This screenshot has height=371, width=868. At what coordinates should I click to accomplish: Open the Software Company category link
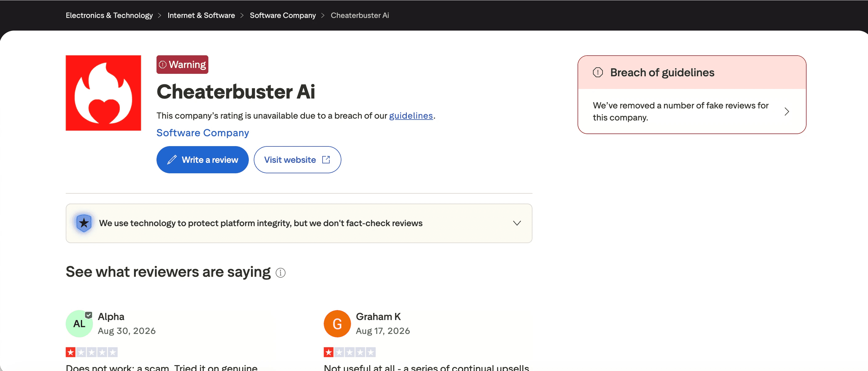click(x=202, y=133)
